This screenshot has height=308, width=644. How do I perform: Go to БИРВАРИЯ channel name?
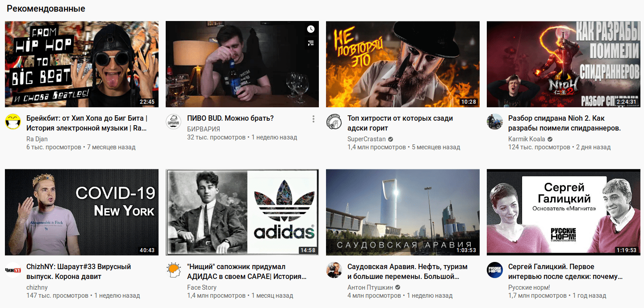[204, 129]
